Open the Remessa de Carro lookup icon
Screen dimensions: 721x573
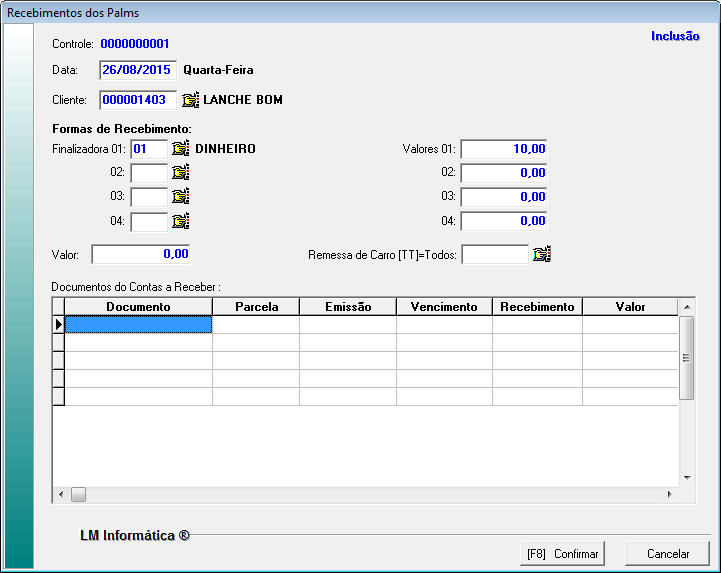click(x=542, y=254)
